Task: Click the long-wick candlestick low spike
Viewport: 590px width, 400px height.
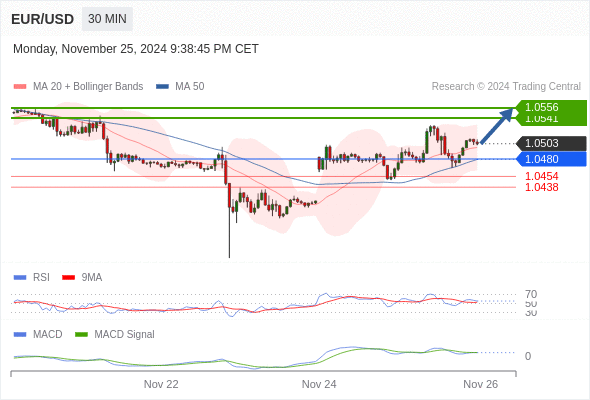Action: click(229, 233)
